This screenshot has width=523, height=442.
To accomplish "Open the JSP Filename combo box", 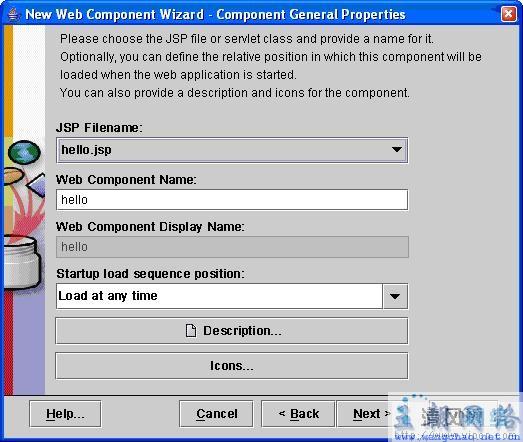I will 232,150.
